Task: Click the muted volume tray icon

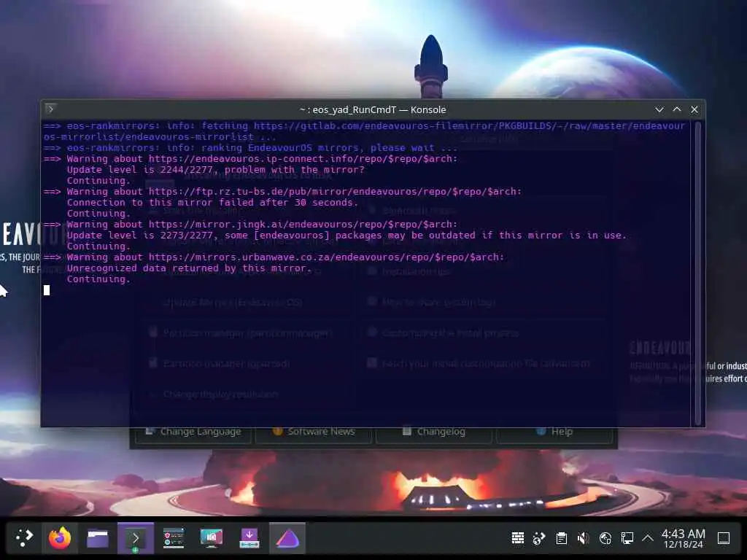Action: coord(583,538)
